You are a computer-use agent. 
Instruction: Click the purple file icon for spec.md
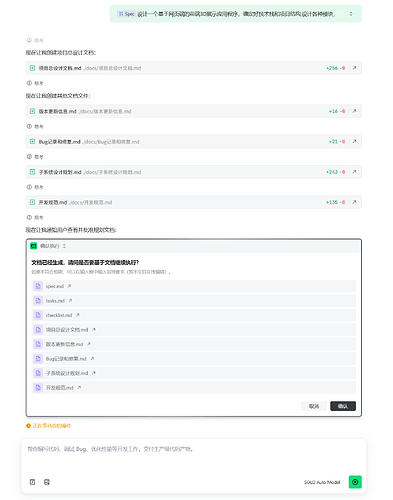point(38,286)
